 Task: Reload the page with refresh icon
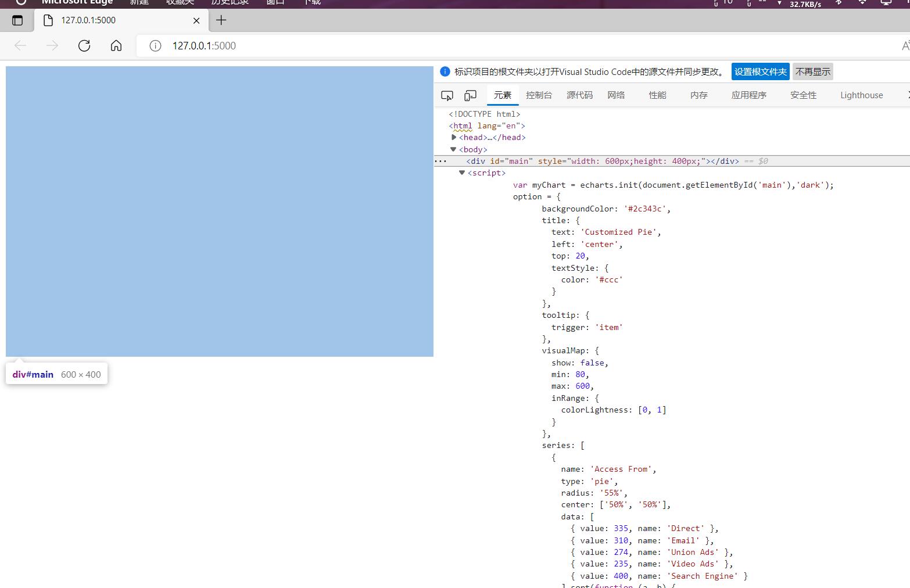[x=84, y=46]
